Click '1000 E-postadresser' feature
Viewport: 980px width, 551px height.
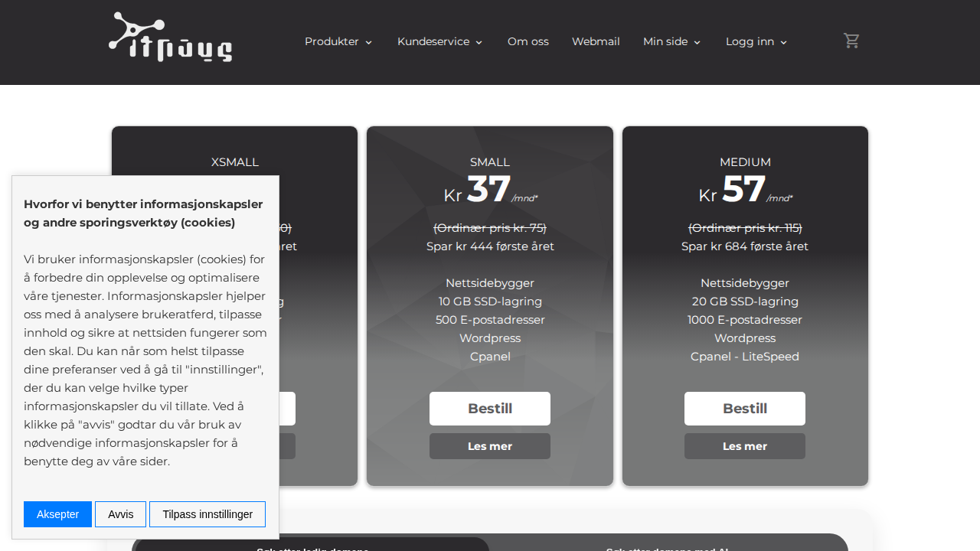pos(745,320)
